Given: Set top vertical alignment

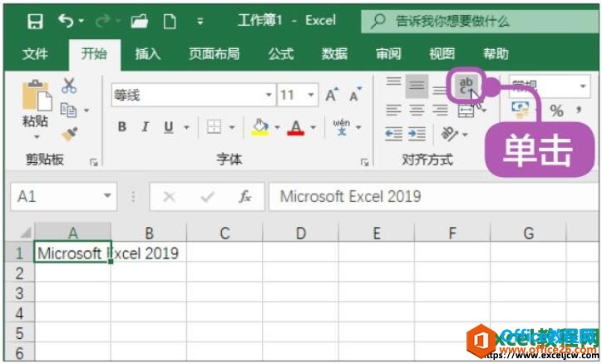Looking at the screenshot, I should pyautogui.click(x=394, y=82).
